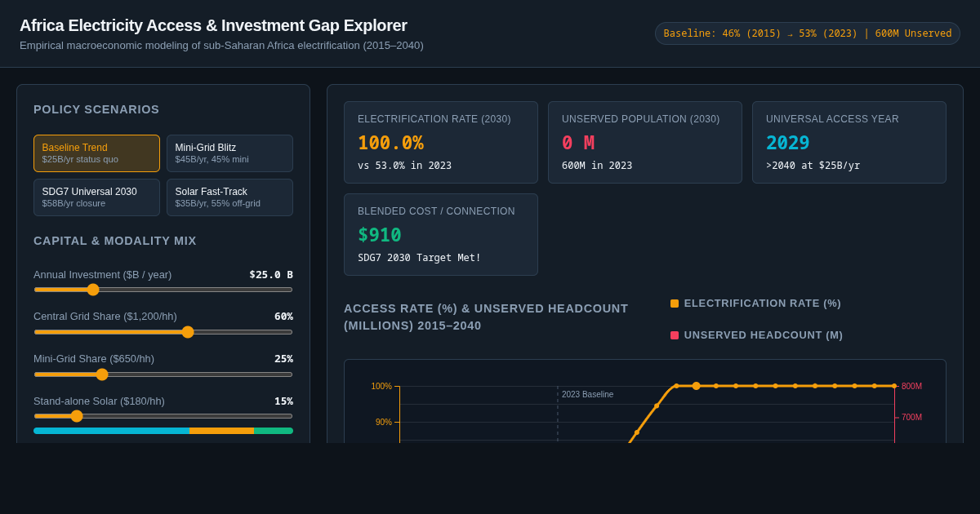Click the blue segment of modality mix bar

tap(111, 431)
